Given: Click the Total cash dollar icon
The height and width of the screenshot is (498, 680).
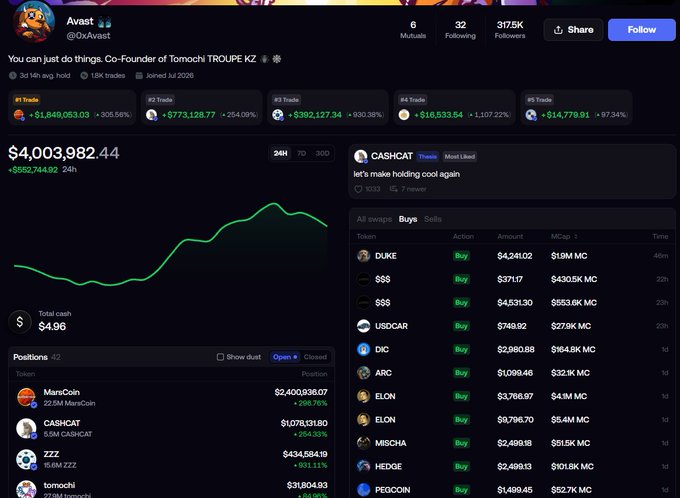Looking at the screenshot, I should [20, 321].
